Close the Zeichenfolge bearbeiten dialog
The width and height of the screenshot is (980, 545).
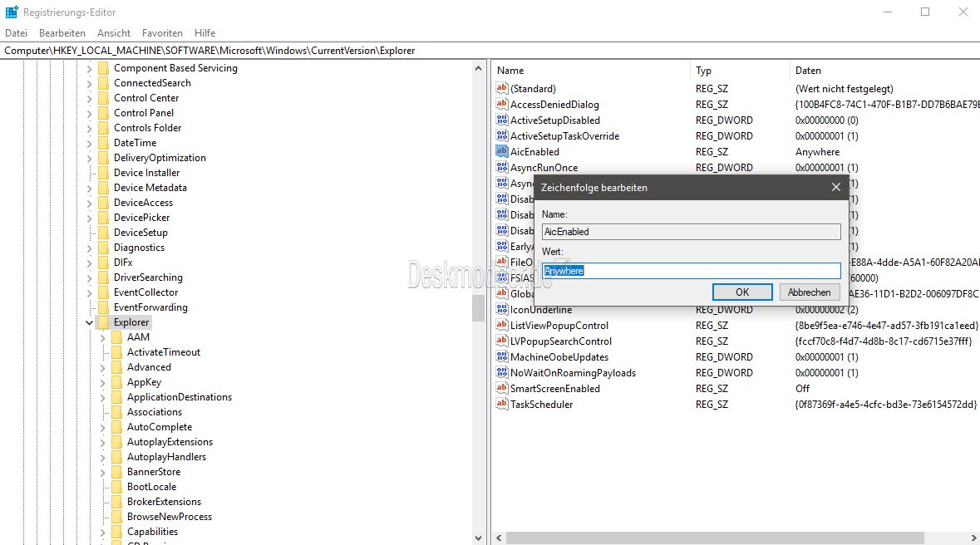click(835, 187)
